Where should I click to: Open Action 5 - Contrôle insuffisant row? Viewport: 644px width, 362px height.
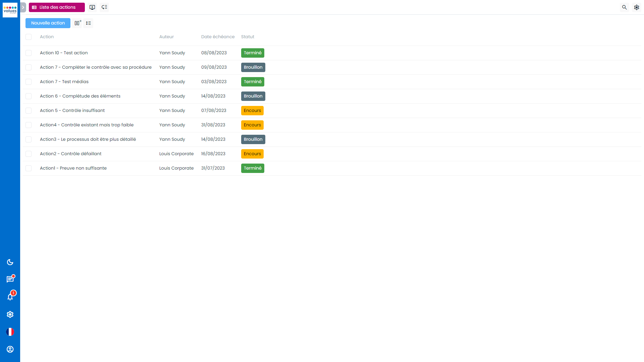coord(72,111)
